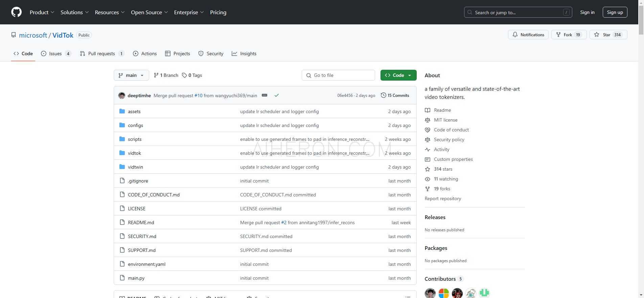Open the Notifications button
The height and width of the screenshot is (298, 644).
click(528, 35)
